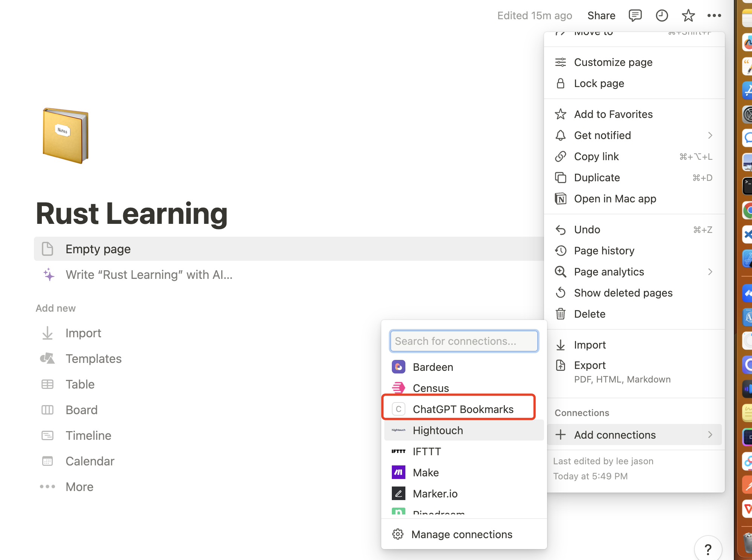Select Customize page menu entry
This screenshot has height=560, width=752.
[613, 62]
